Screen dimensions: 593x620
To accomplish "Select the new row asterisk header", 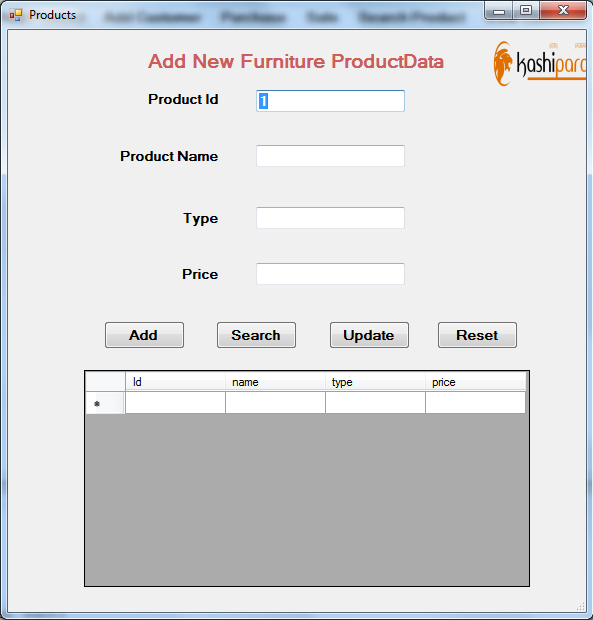I will click(x=105, y=403).
